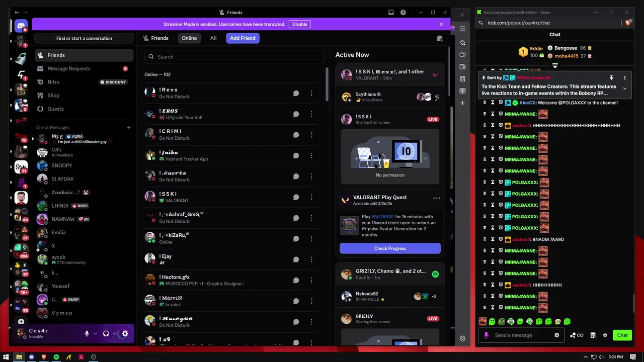The image size is (644, 362).
Task: Open Discord home via logo icon
Action: (21, 26)
